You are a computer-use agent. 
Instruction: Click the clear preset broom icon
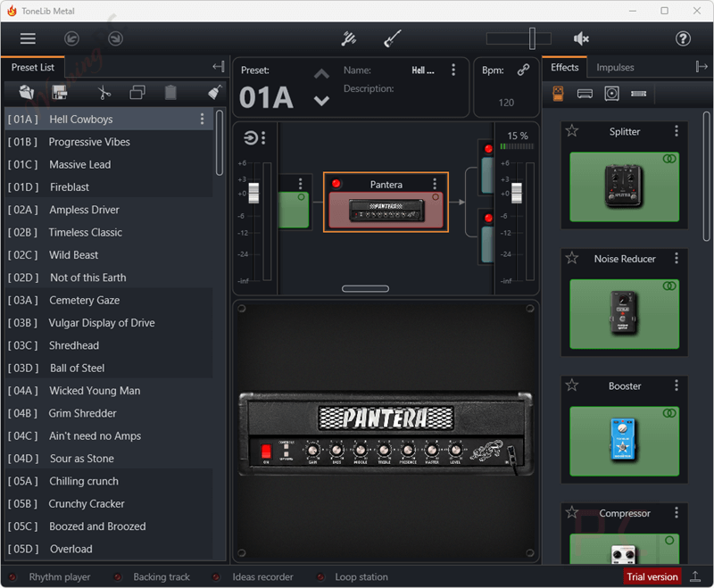click(214, 93)
